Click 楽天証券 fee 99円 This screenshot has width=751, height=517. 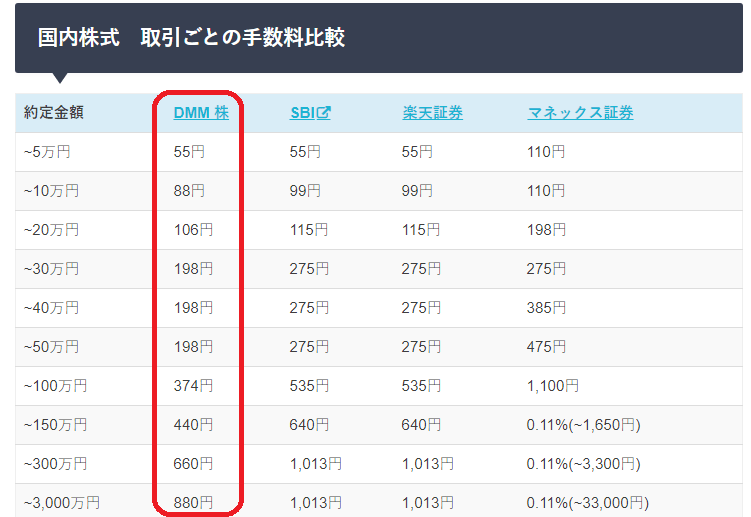tap(417, 191)
